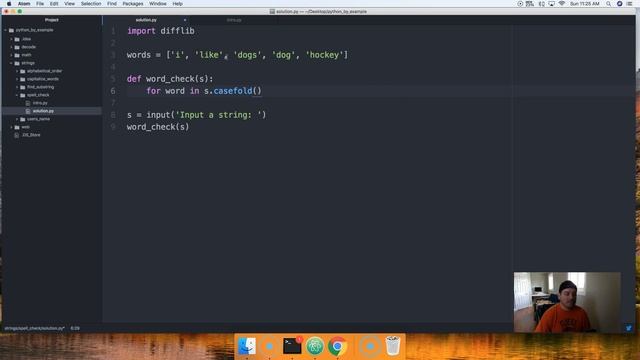Open Notification Center list icon

pyautogui.click(x=629, y=4)
